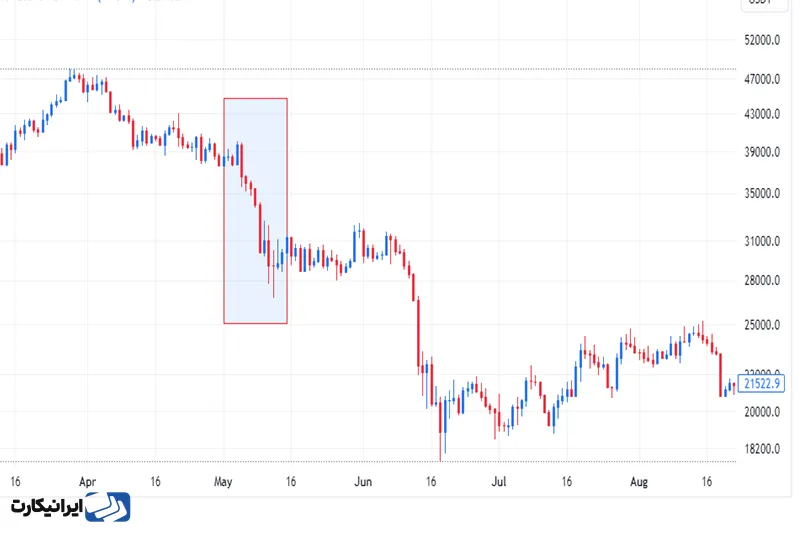Click the Apr label on time axis
This screenshot has width=800, height=533.
(86, 482)
